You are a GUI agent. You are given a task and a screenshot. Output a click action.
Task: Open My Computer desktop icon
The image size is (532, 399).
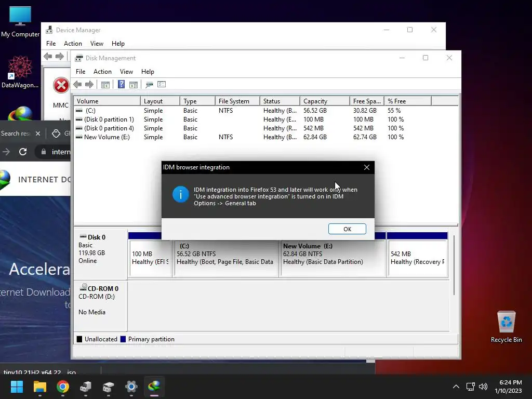[x=20, y=22]
